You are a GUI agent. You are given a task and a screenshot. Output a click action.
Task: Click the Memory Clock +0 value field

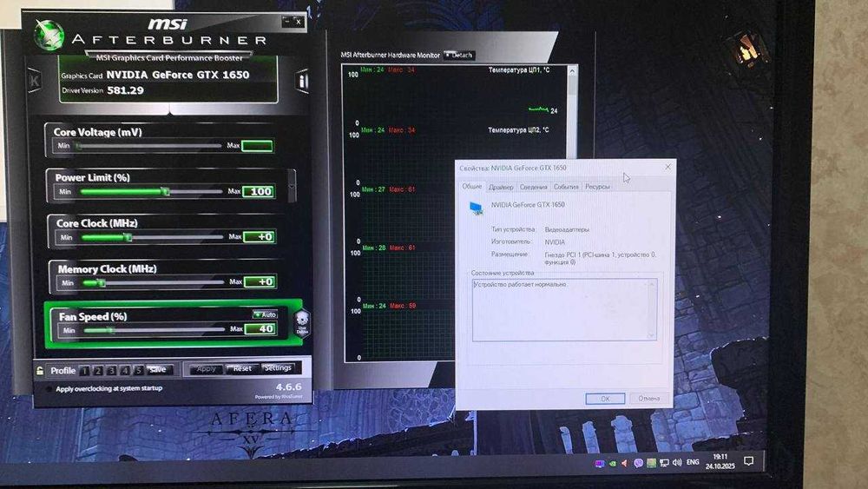(260, 282)
